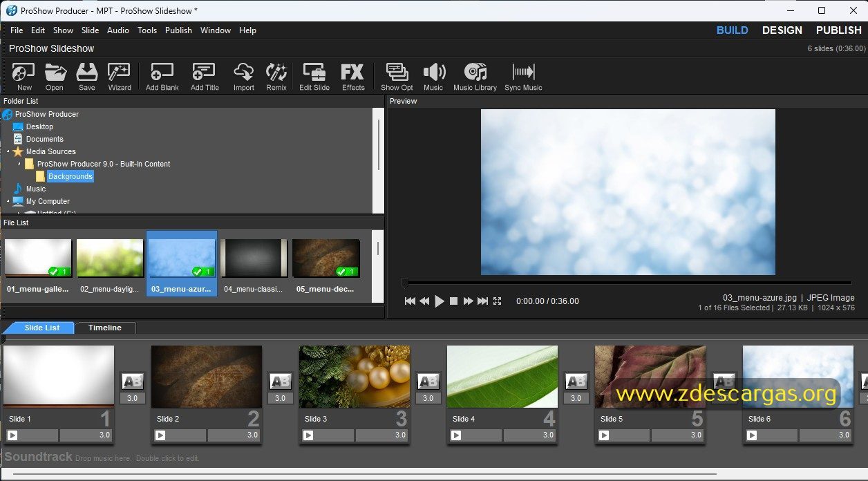This screenshot has height=481, width=868.
Task: Stop the preview playback
Action: pos(454,301)
